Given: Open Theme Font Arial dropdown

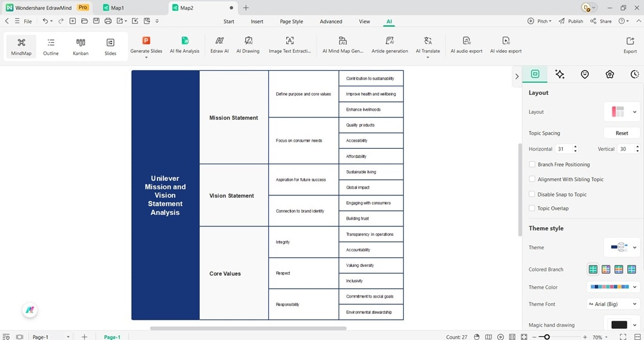Looking at the screenshot, I should 613,304.
